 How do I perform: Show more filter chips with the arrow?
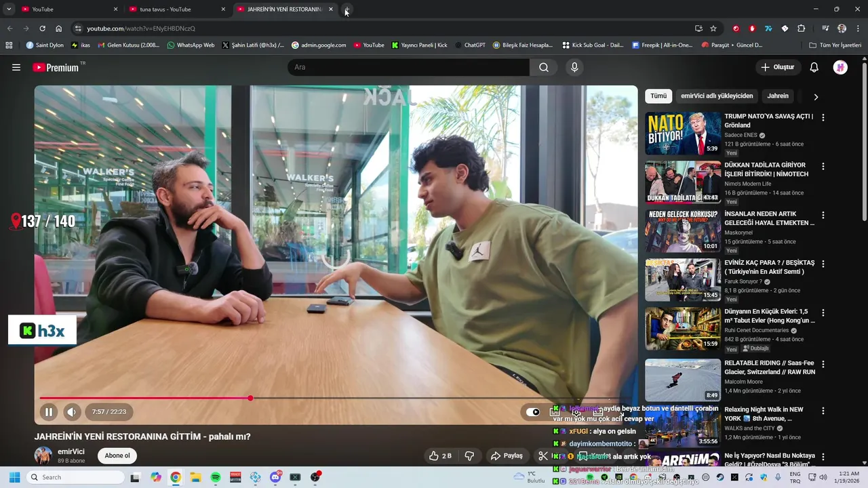coord(816,97)
